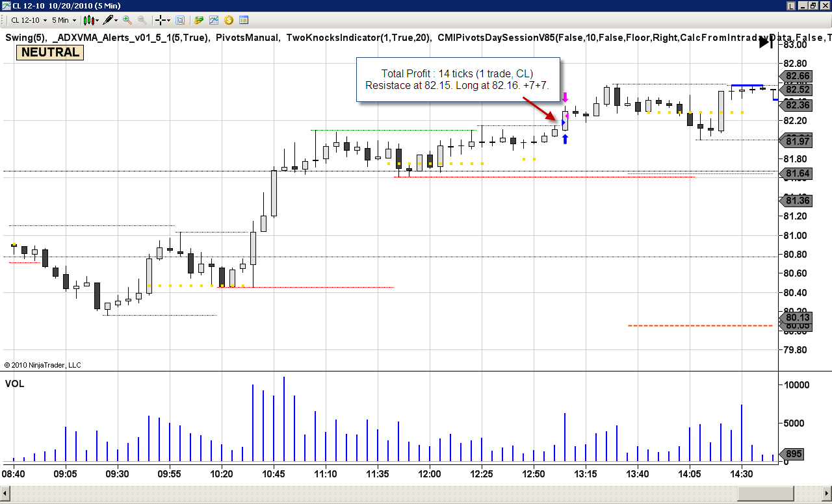The width and height of the screenshot is (832, 504).
Task: Select the drawing tools pen icon
Action: tap(108, 20)
